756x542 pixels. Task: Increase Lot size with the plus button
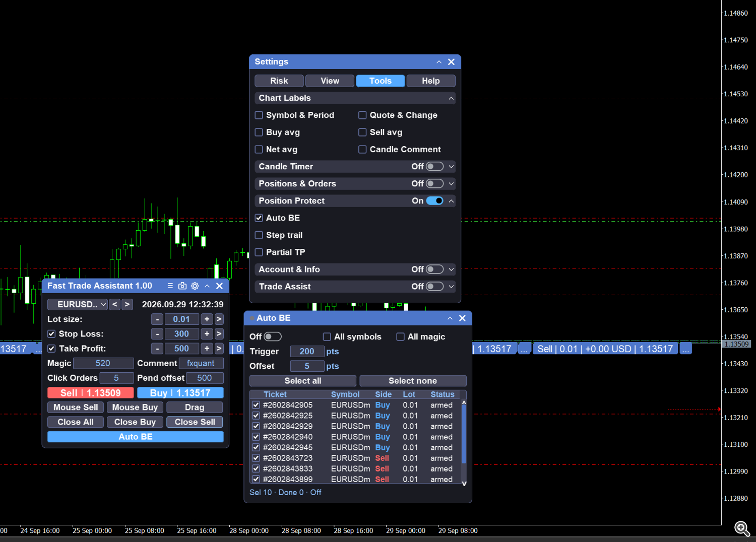(x=207, y=319)
